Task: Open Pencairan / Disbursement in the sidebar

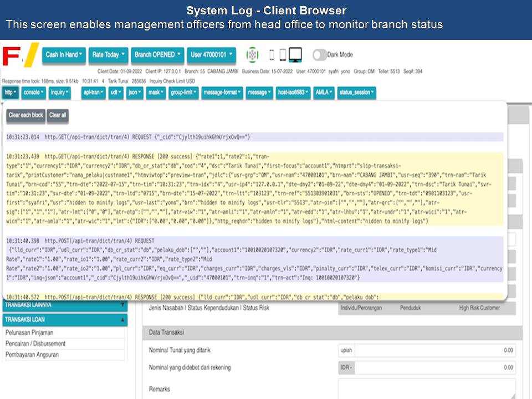Action: click(x=35, y=344)
